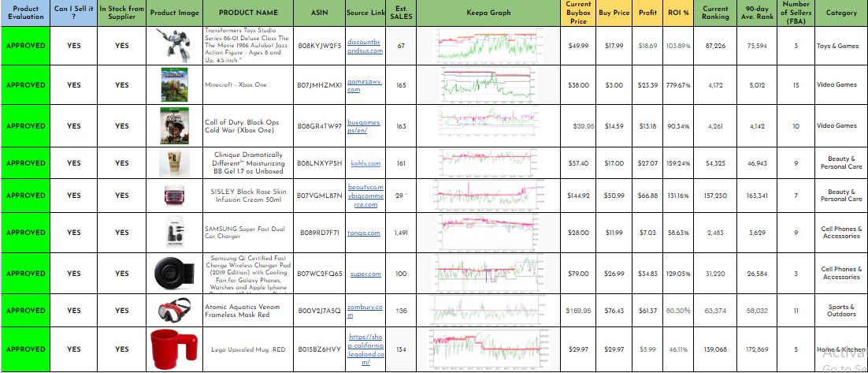Click the 139,068 current ranking cell
This screenshot has width=868, height=373.
pyautogui.click(x=715, y=349)
